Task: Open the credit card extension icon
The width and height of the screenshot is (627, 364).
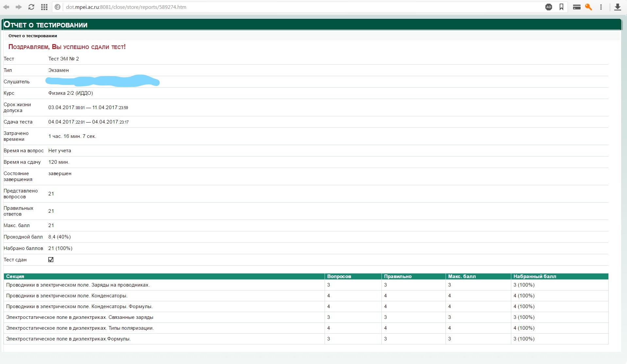Action: pyautogui.click(x=577, y=7)
